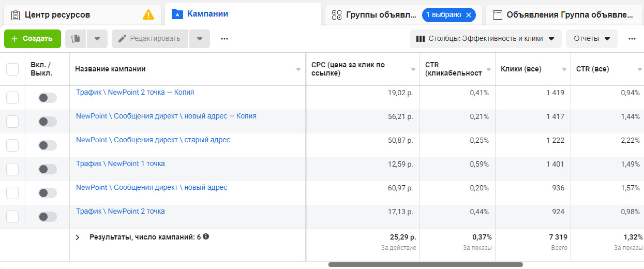
Task: Click the duplicate campaign copy icon
Action: click(x=76, y=39)
